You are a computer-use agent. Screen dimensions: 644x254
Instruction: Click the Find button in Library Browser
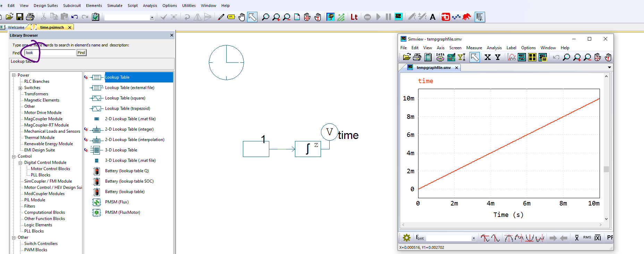click(x=81, y=53)
